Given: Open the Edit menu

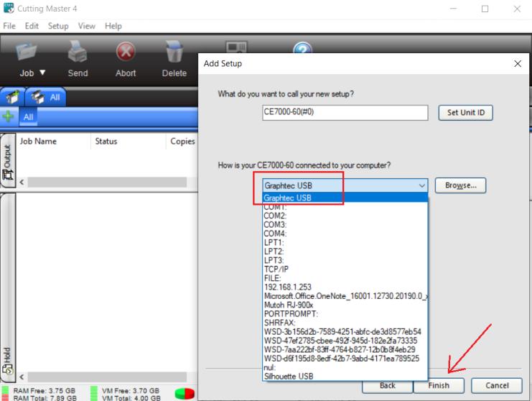Looking at the screenshot, I should [32, 26].
